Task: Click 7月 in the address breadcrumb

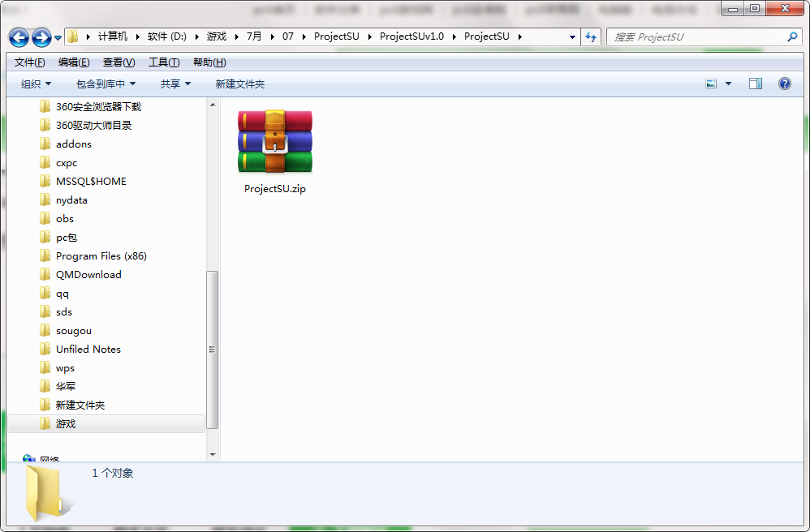Action: 254,36
